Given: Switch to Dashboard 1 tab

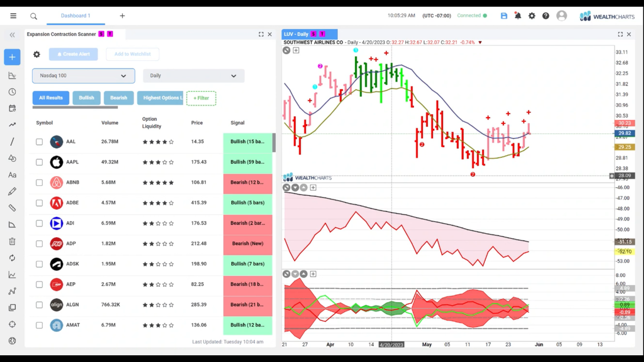Looking at the screenshot, I should click(x=75, y=16).
